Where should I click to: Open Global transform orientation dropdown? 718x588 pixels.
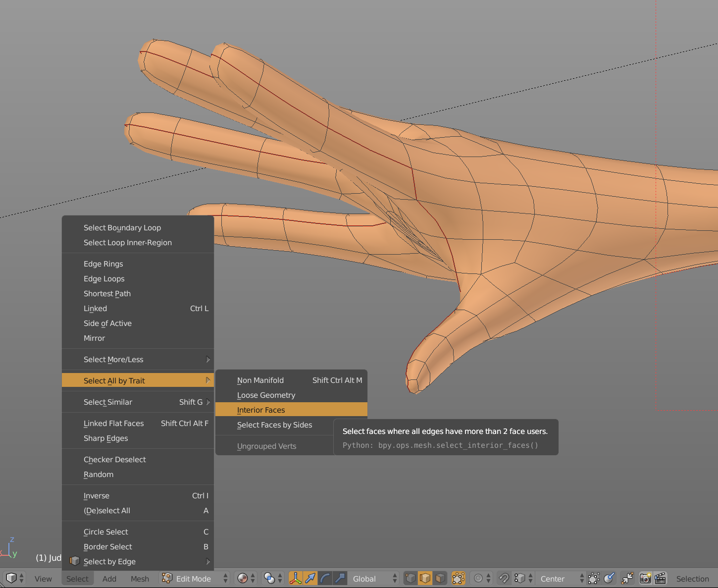pos(374,578)
